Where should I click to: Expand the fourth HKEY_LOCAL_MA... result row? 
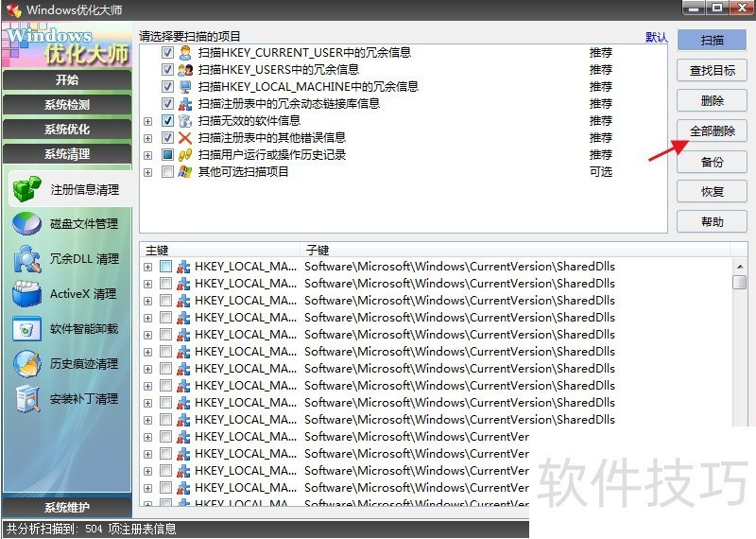click(x=148, y=318)
